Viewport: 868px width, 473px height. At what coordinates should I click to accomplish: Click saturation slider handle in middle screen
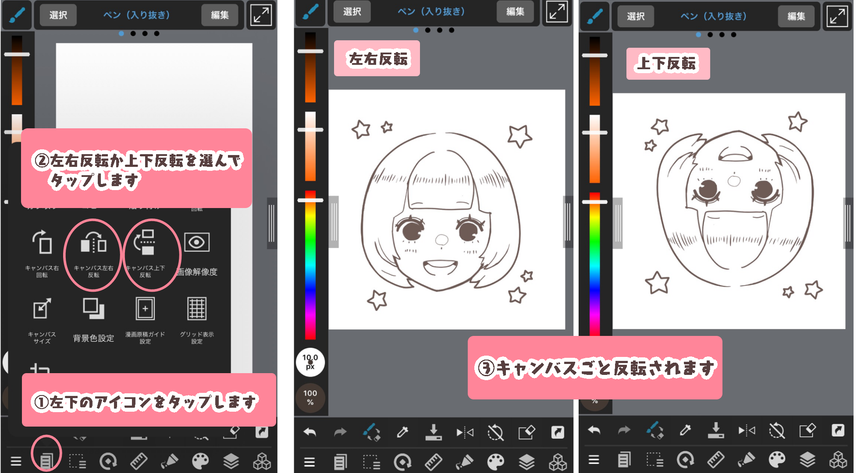310,130
